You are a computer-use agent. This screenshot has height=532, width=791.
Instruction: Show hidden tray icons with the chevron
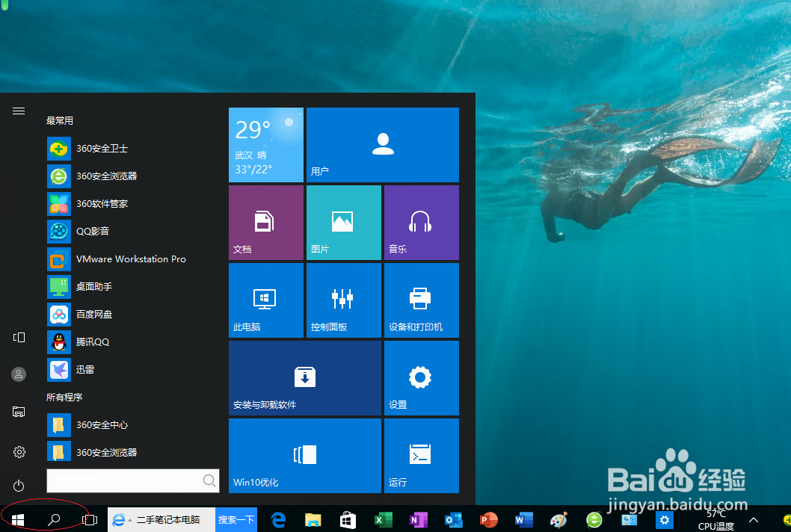754,519
